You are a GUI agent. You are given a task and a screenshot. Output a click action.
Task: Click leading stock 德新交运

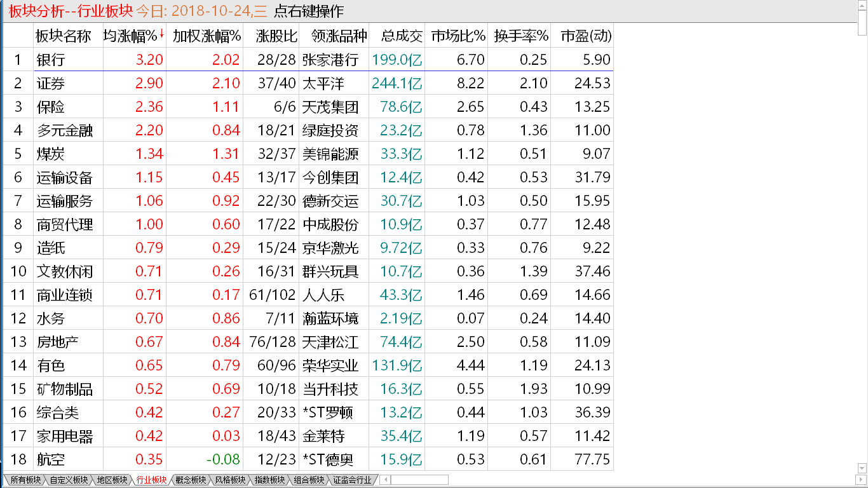(x=330, y=201)
